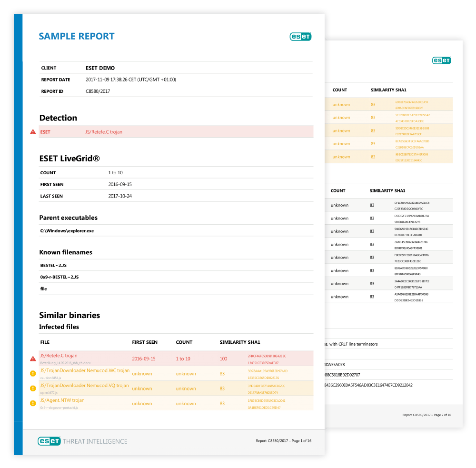This screenshot has height=468, width=476.
Task: Click the red ESET vendor label in Detection row
Action: [45, 132]
